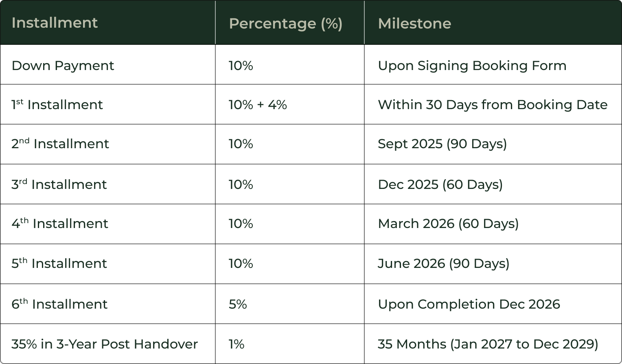Click Upon Completion Dec 2026 milestone
The width and height of the screenshot is (622, 364).
(x=469, y=304)
